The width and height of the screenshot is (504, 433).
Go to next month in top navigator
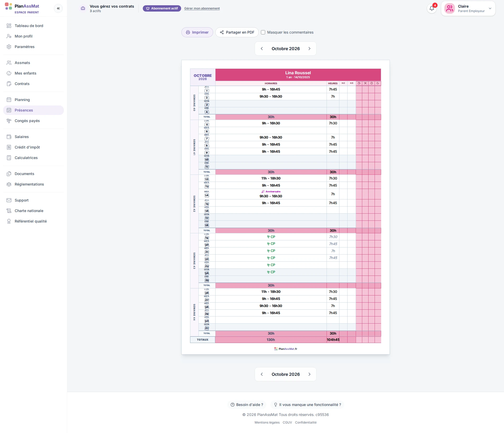coord(309,49)
